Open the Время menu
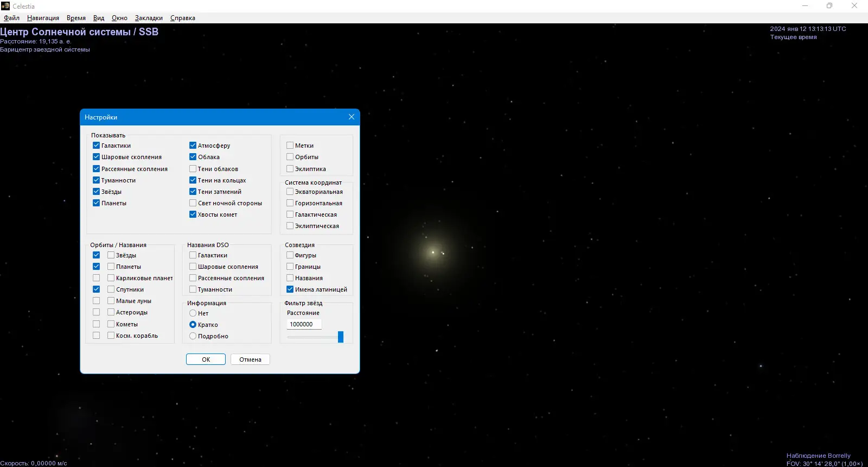 coord(76,18)
